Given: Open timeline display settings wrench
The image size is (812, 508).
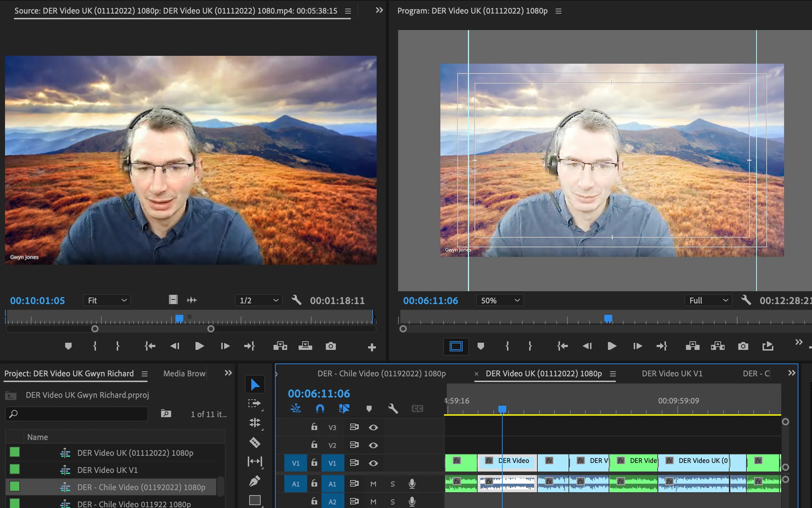Looking at the screenshot, I should point(393,409).
